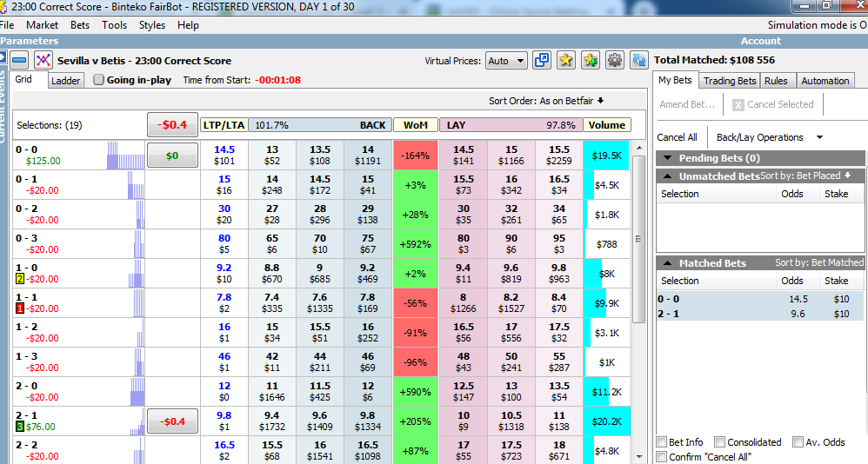868x464 pixels.
Task: Expand the Unmatched Bets section triangle
Action: (x=668, y=176)
